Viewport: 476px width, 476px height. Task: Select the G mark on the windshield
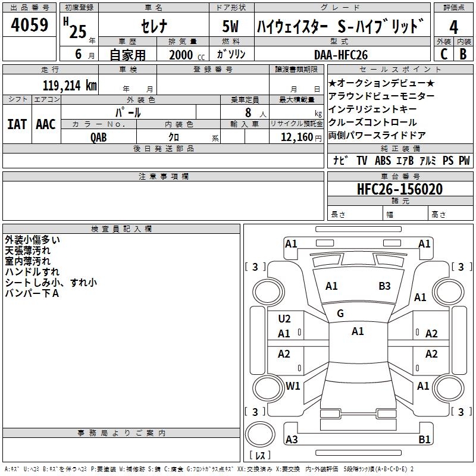pos(340,314)
